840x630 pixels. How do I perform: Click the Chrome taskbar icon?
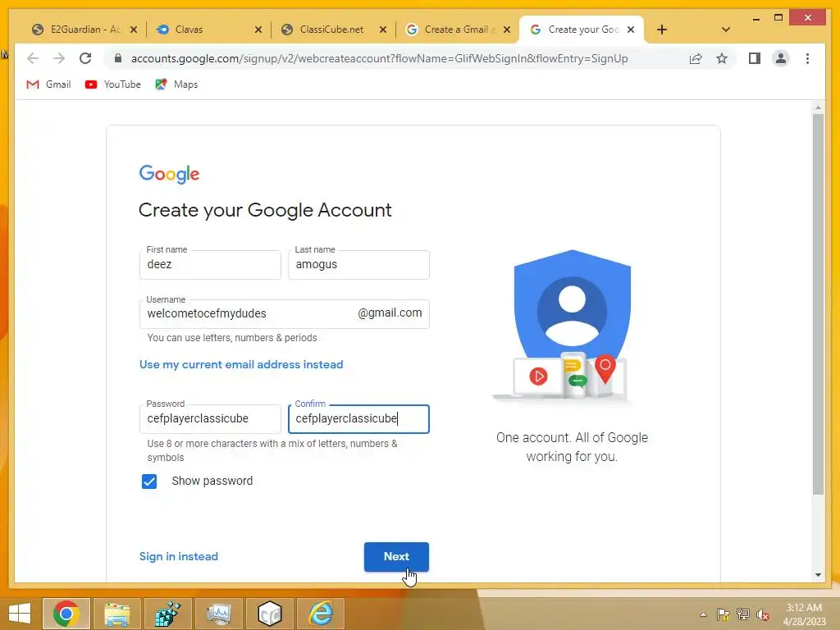click(66, 614)
